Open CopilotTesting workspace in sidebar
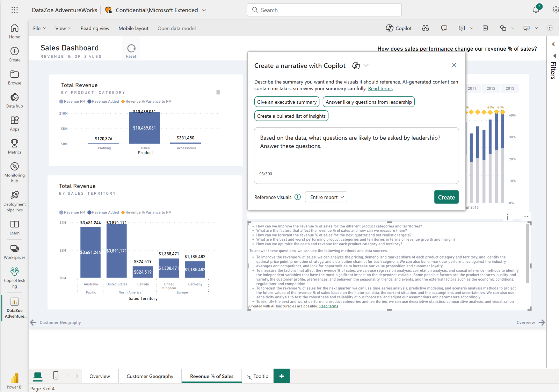 pyautogui.click(x=14, y=278)
